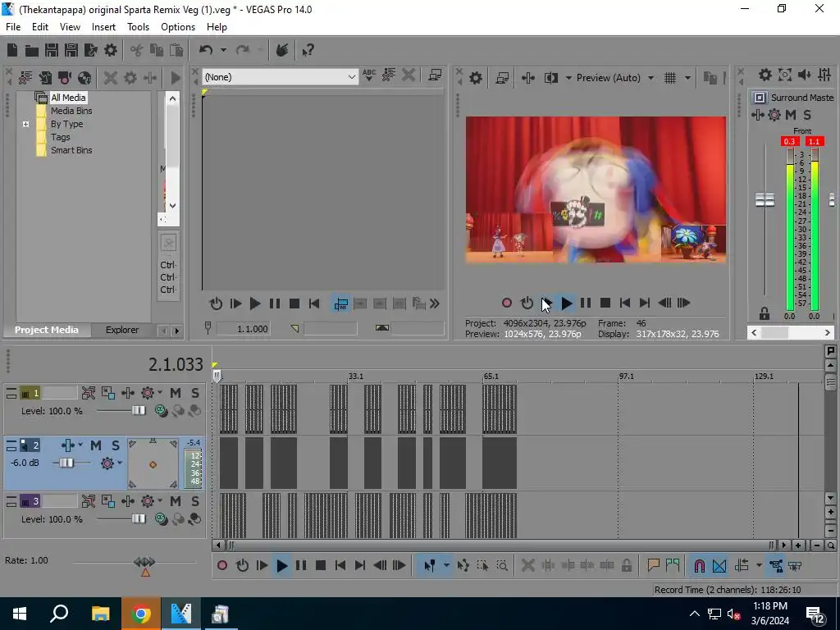The height and width of the screenshot is (630, 840).
Task: Save the project with the Save icon
Action: tap(52, 50)
